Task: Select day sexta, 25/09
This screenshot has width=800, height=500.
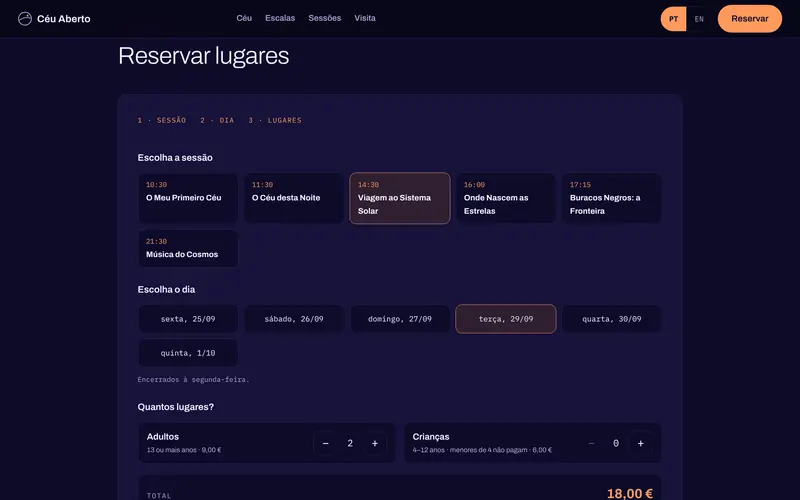Action: tap(188, 319)
